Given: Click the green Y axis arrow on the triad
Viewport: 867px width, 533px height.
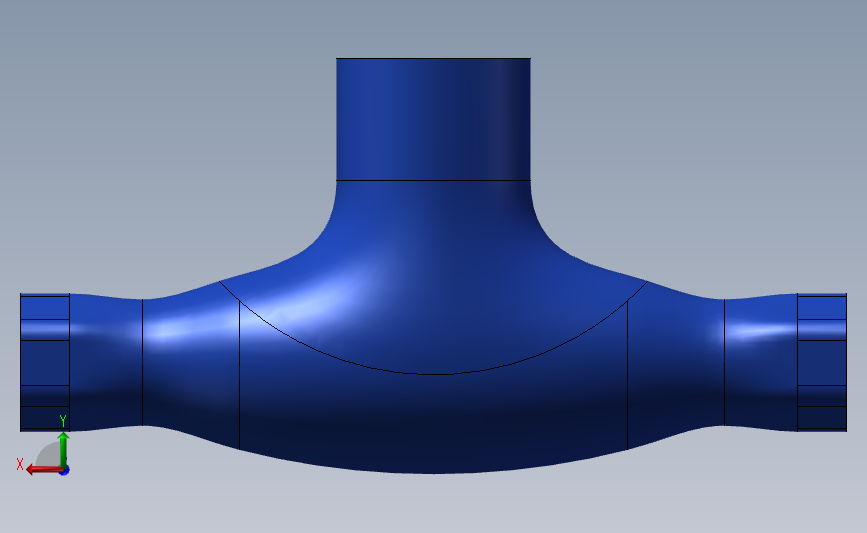Looking at the screenshot, I should tap(64, 449).
